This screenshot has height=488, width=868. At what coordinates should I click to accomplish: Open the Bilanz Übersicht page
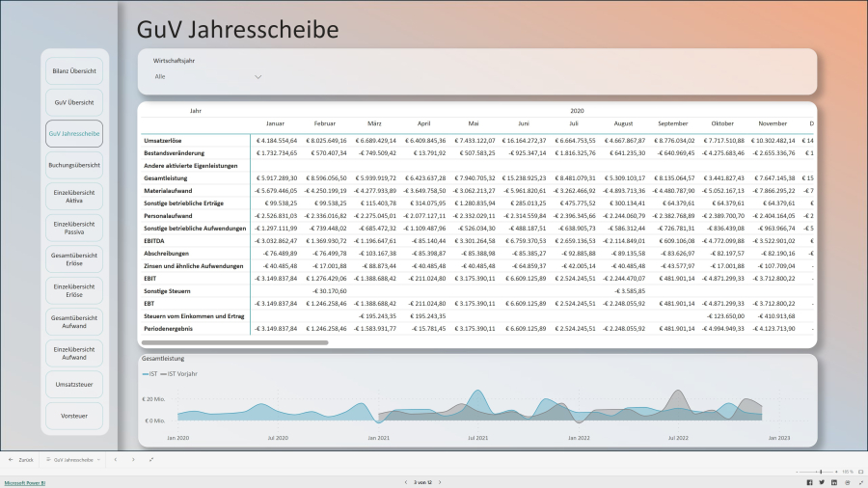pyautogui.click(x=74, y=71)
